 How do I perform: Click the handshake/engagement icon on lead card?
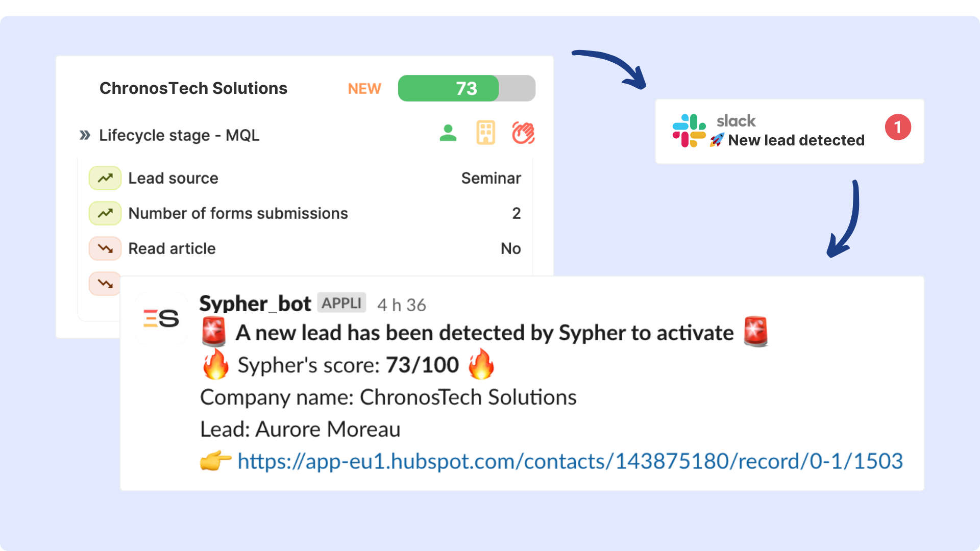(524, 133)
